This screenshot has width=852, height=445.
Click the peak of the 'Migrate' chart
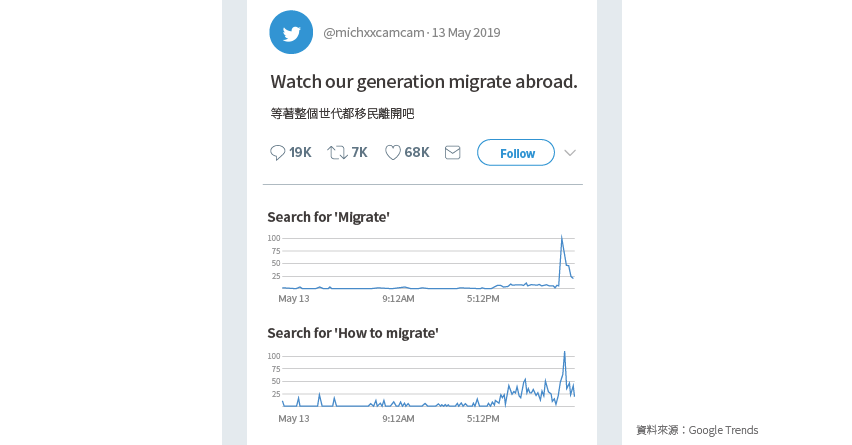(x=561, y=236)
